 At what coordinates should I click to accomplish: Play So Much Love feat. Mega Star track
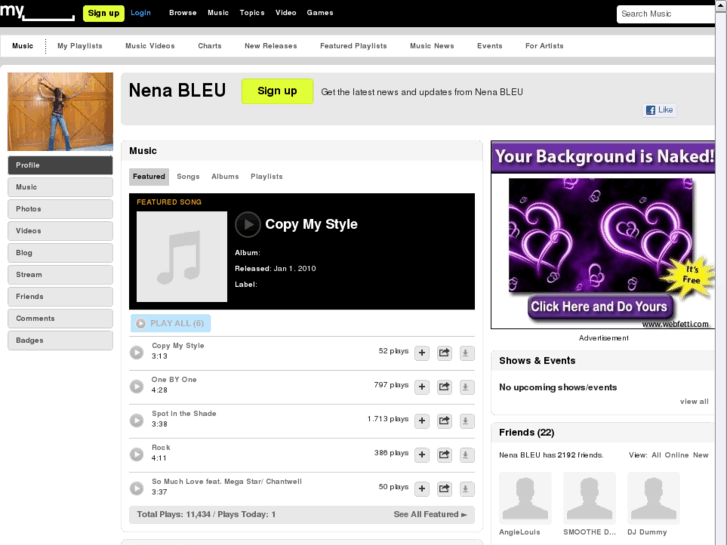pyautogui.click(x=136, y=488)
